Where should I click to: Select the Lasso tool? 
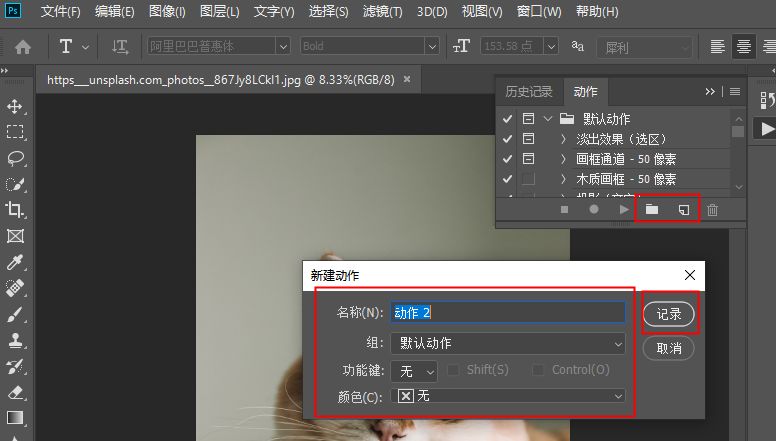point(15,158)
